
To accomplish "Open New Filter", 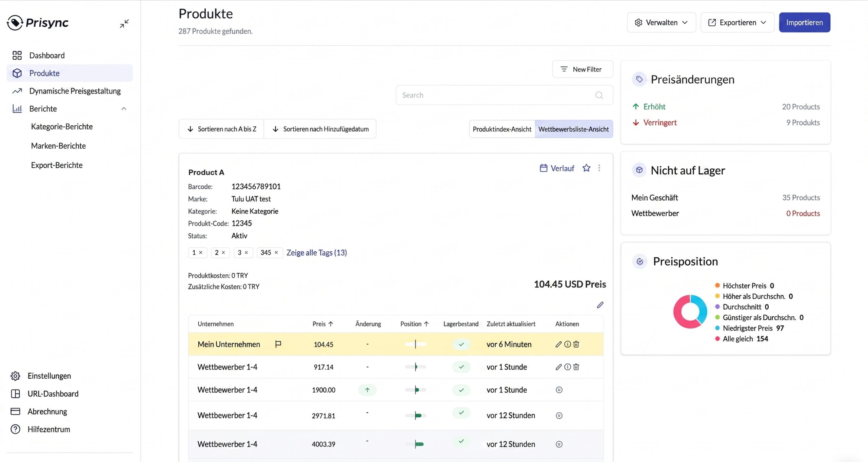I will tap(583, 69).
